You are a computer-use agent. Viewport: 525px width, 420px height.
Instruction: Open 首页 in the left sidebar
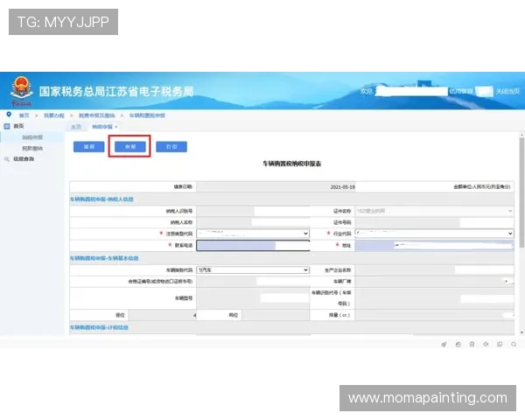tap(18, 126)
